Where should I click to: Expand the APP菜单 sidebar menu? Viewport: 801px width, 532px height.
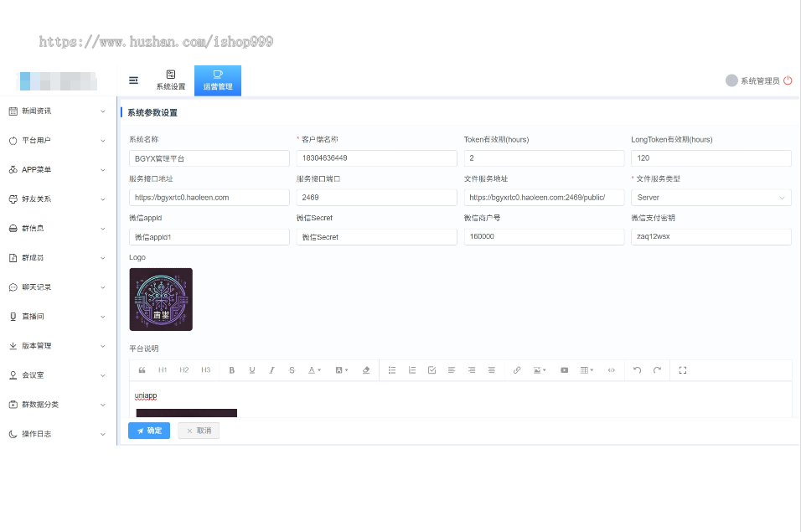point(58,169)
